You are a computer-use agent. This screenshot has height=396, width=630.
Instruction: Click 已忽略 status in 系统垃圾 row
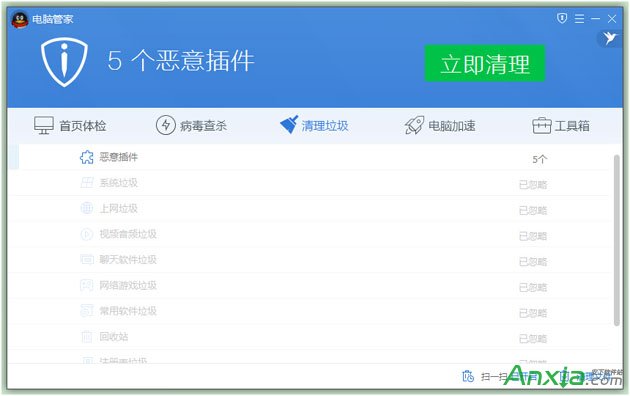point(533,185)
